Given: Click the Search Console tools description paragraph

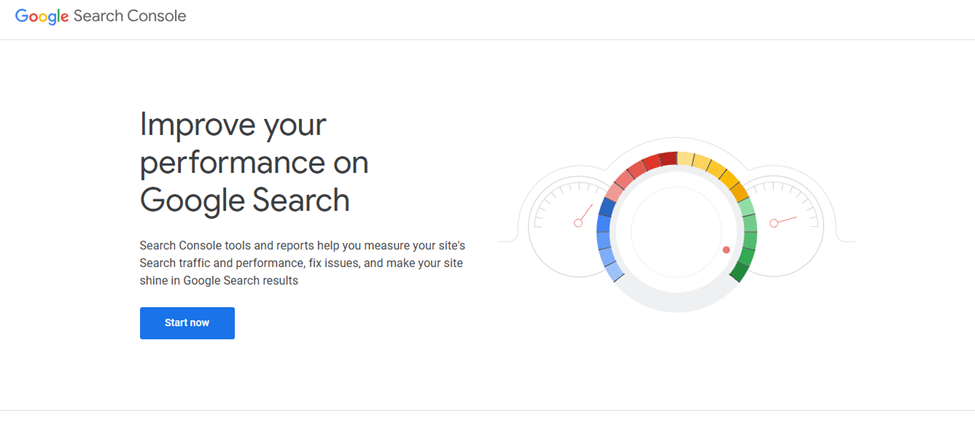Looking at the screenshot, I should pyautogui.click(x=302, y=263).
